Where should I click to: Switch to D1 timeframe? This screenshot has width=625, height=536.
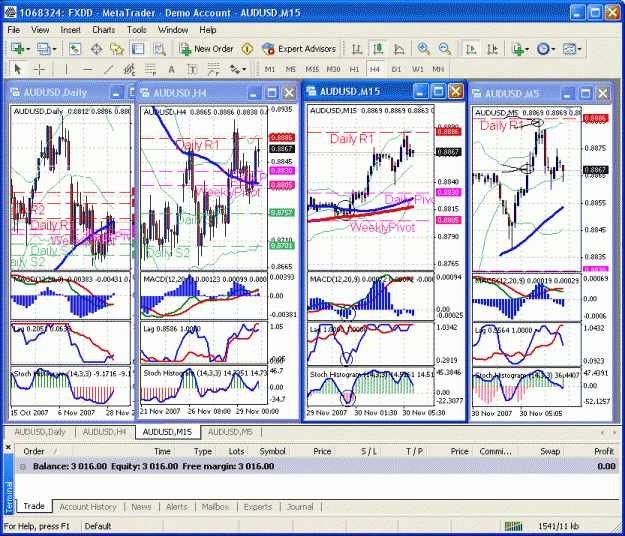[396, 69]
